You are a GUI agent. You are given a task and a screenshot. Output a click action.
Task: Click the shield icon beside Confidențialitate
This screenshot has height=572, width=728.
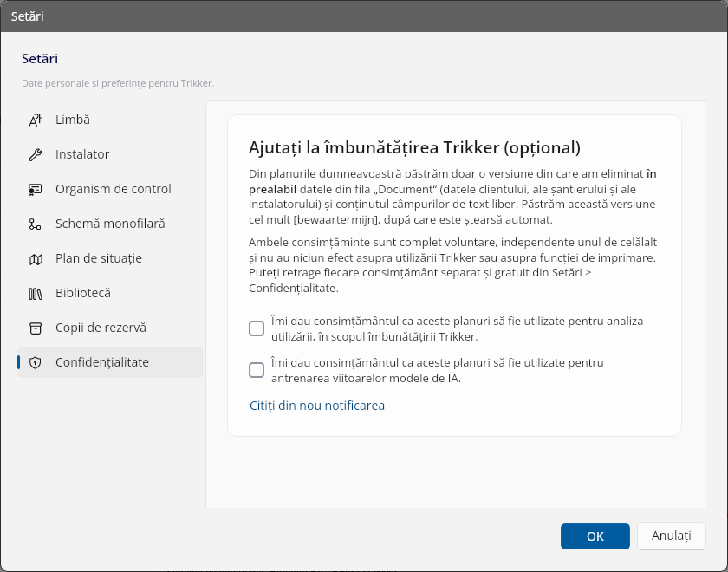point(36,362)
